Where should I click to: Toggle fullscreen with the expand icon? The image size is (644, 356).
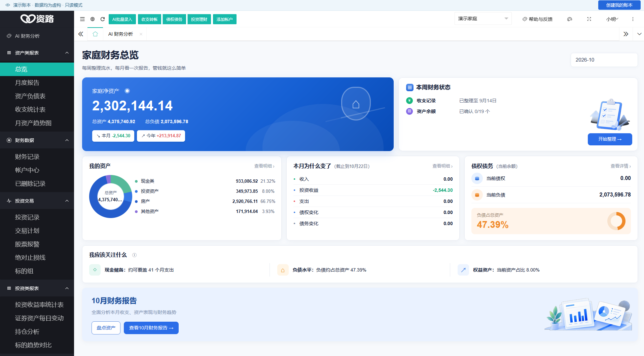(x=589, y=19)
